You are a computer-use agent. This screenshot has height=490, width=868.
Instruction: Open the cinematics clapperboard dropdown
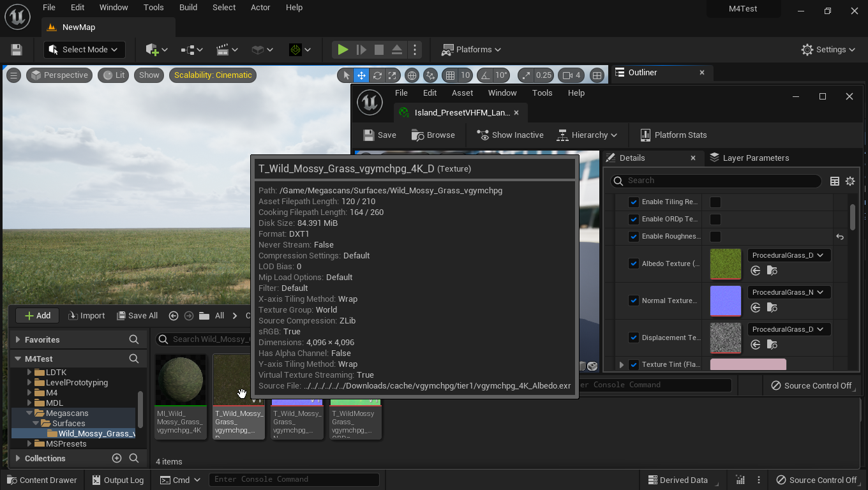tap(227, 50)
